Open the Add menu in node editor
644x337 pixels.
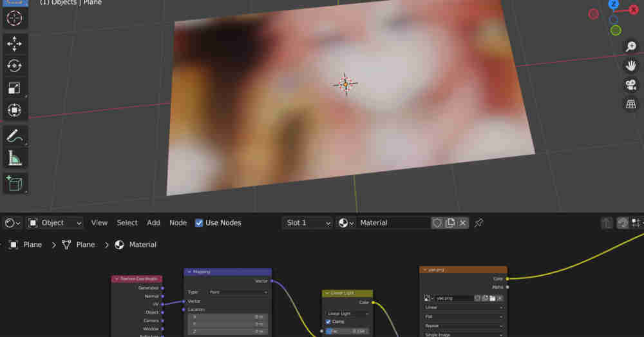tap(153, 223)
